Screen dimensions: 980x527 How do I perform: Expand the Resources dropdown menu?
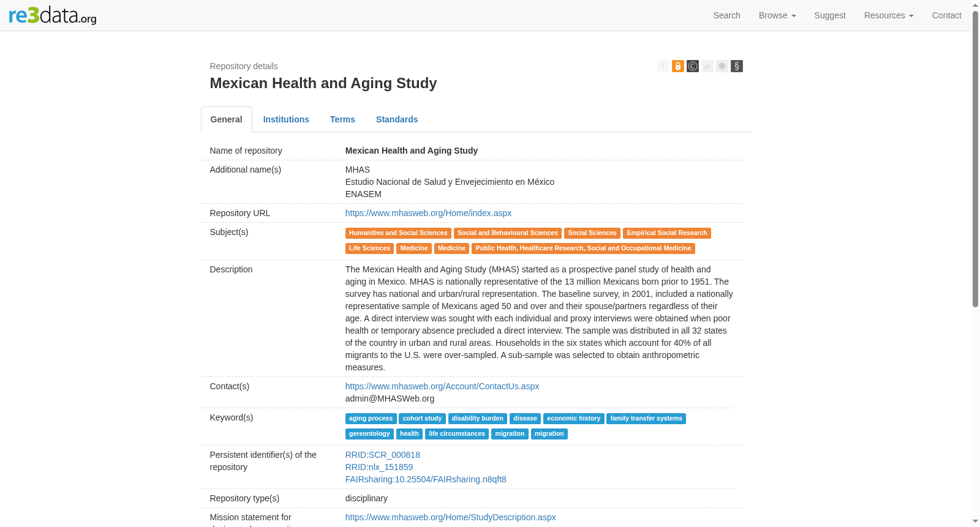click(x=889, y=15)
